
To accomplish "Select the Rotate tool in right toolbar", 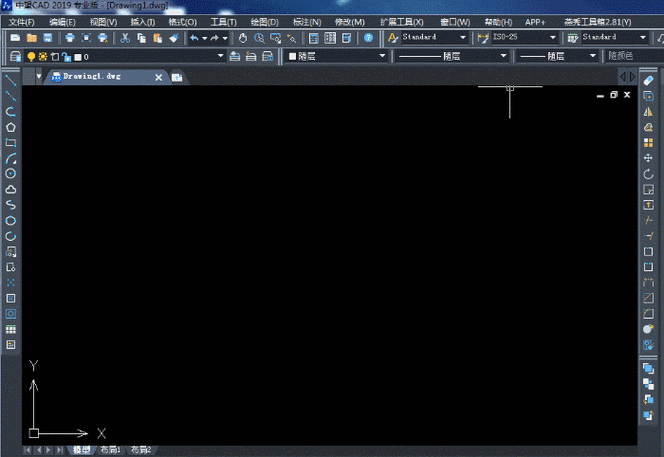I will 648,174.
